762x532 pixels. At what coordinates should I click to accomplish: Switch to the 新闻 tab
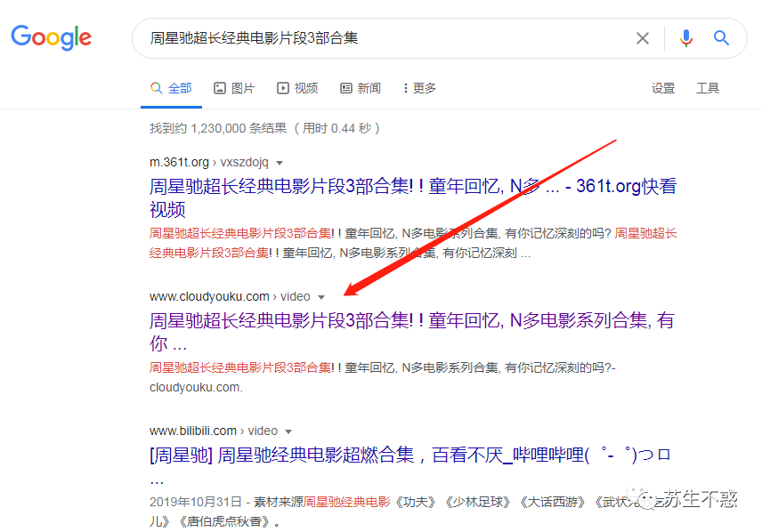pos(361,88)
